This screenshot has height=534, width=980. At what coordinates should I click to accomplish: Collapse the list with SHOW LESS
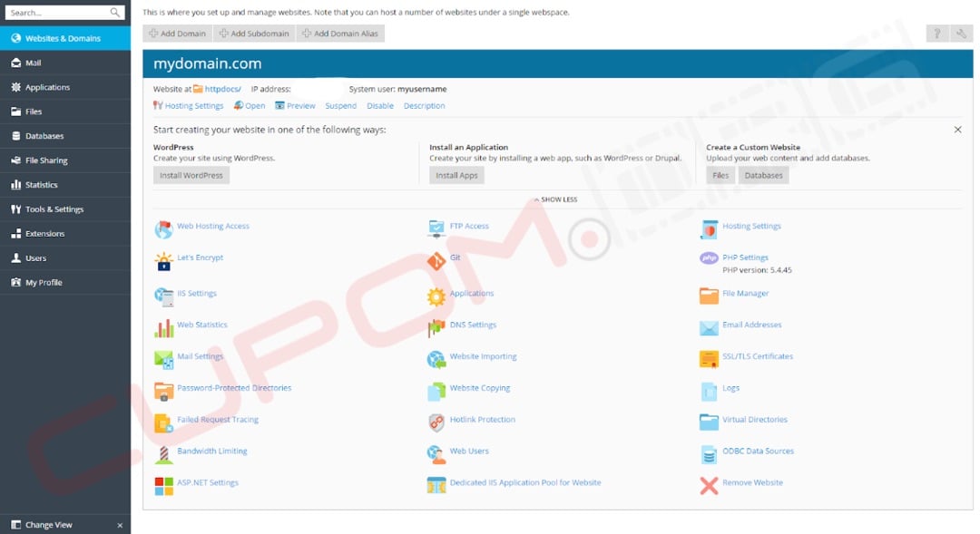point(555,199)
